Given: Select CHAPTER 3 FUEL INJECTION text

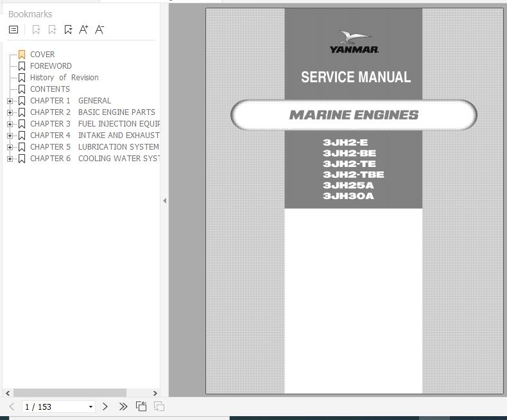Looking at the screenshot, I should 95,124.
